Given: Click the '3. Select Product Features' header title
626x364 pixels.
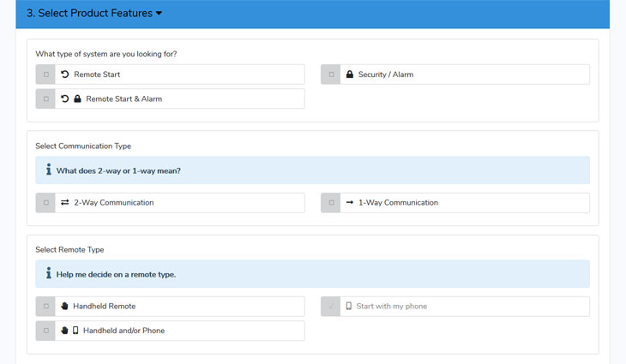Looking at the screenshot, I should [x=89, y=13].
